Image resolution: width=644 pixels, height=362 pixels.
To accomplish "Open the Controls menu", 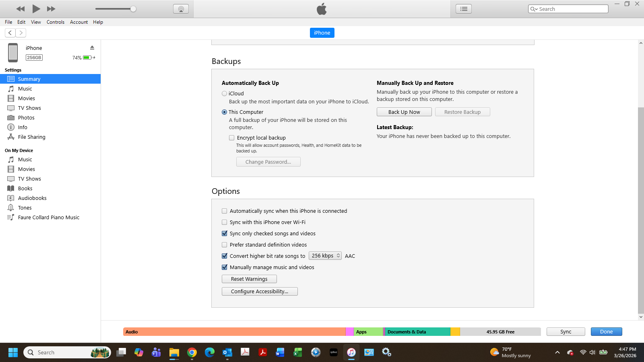I will 56,22.
